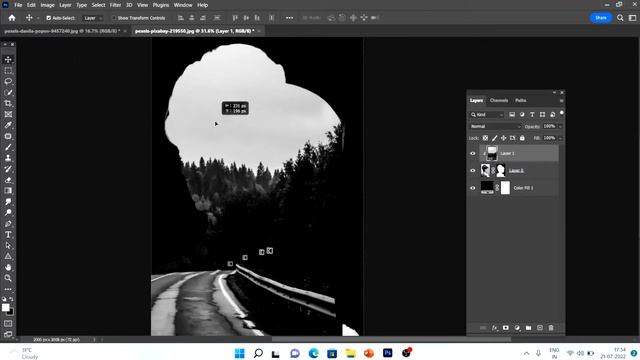The width and height of the screenshot is (640, 360).
Task: Open the Select menu
Action: coord(98,5)
